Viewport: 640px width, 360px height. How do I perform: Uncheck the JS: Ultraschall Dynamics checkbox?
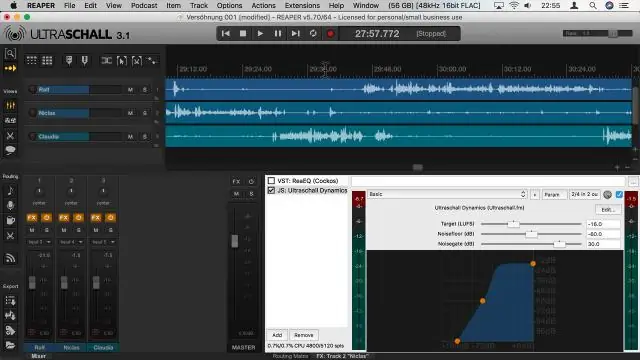point(271,191)
